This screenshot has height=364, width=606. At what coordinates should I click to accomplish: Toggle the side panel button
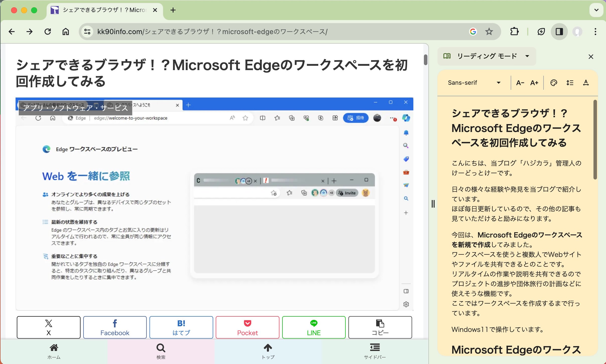pos(559,32)
